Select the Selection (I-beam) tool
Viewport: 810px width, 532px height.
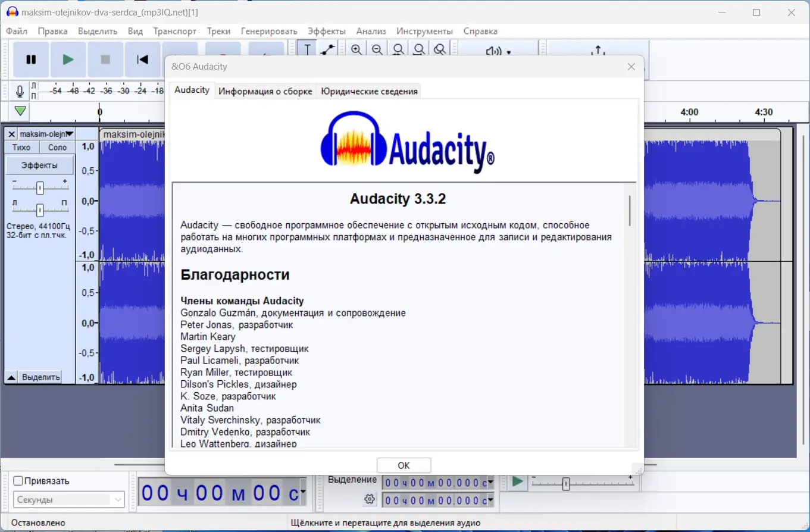(x=307, y=50)
